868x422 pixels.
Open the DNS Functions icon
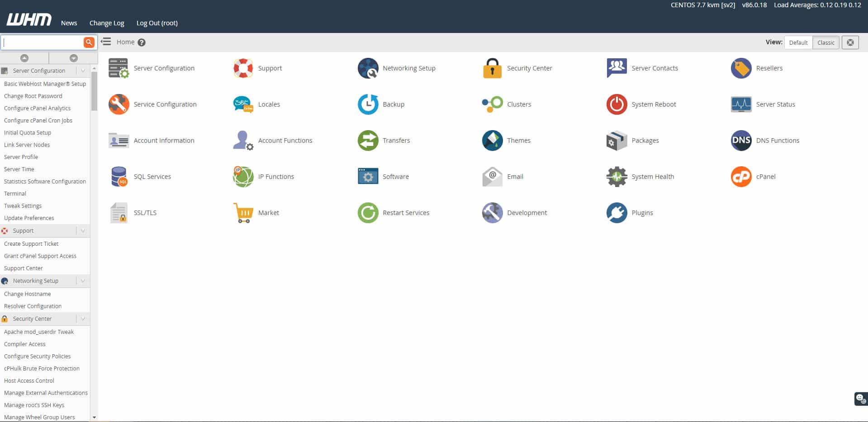(x=741, y=141)
